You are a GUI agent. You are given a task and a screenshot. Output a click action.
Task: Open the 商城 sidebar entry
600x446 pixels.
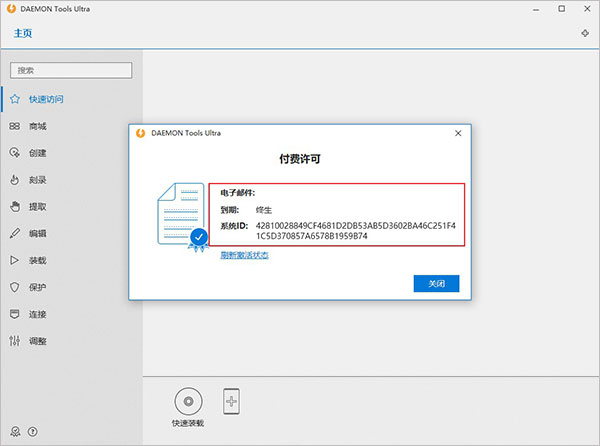click(x=38, y=126)
